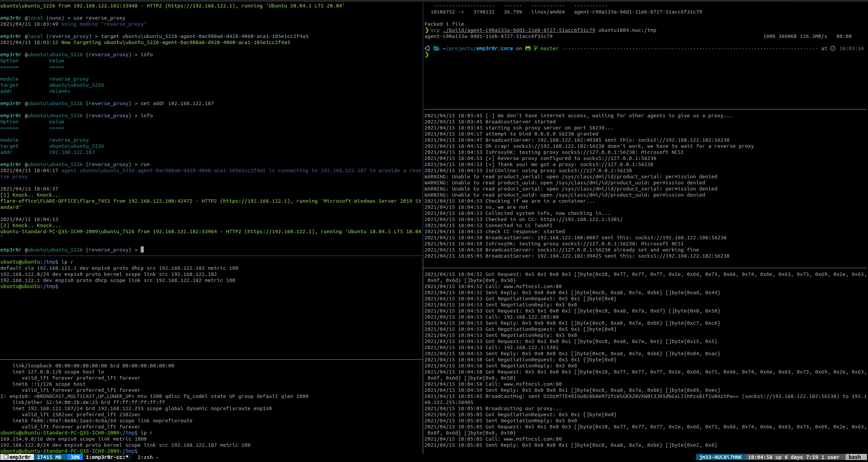Click the bash label in status bar

coord(854,457)
